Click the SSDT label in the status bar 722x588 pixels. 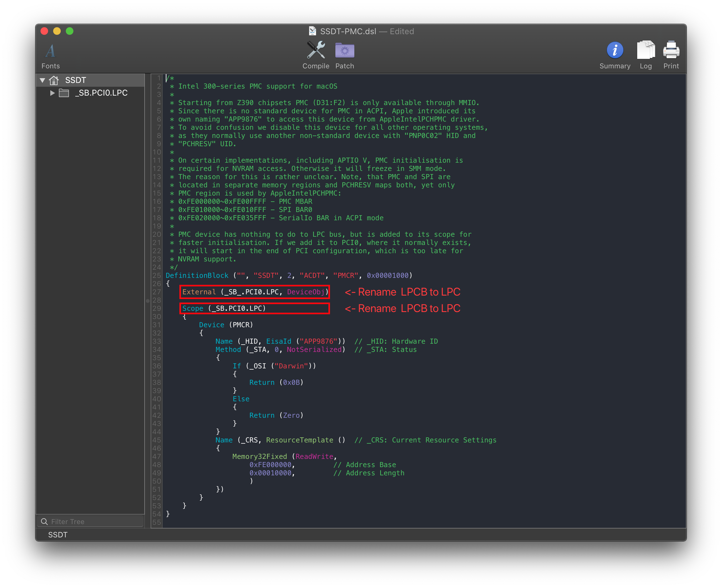(x=58, y=535)
